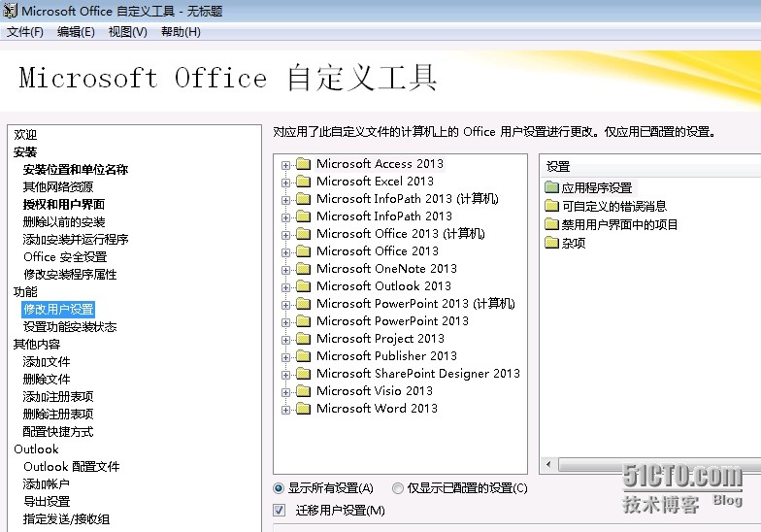The image size is (761, 532).
Task: Open the 编辑(E) menu
Action: pyautogui.click(x=76, y=32)
